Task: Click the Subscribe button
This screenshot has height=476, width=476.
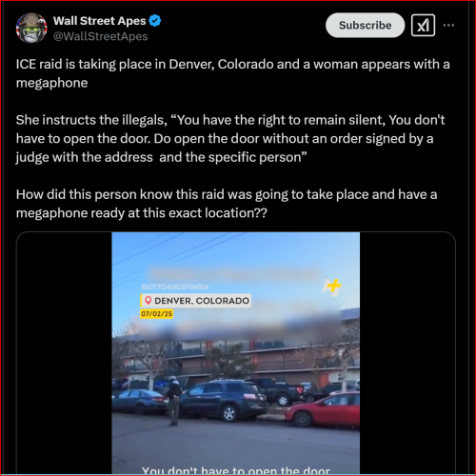Action: pos(365,26)
